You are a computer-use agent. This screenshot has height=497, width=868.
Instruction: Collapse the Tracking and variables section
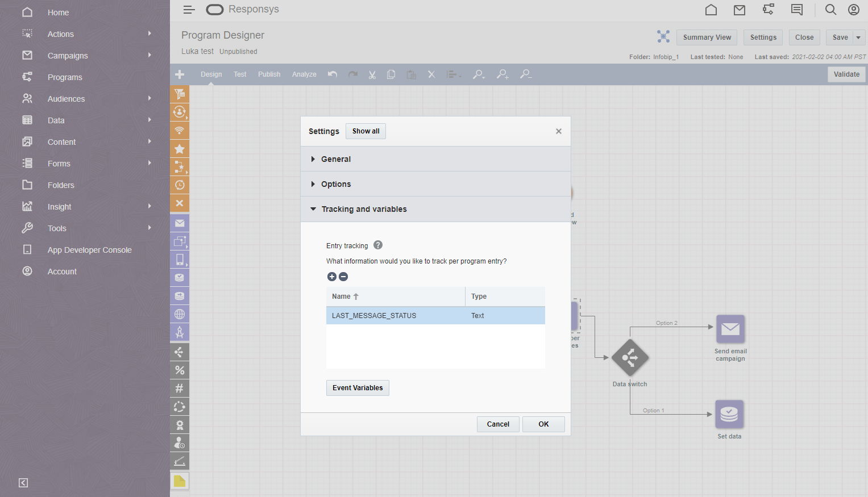point(364,209)
